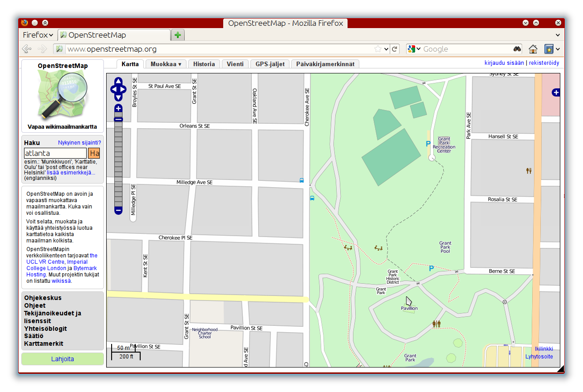
Task: Click the toilets icon below the Pavillion
Action: click(x=436, y=324)
